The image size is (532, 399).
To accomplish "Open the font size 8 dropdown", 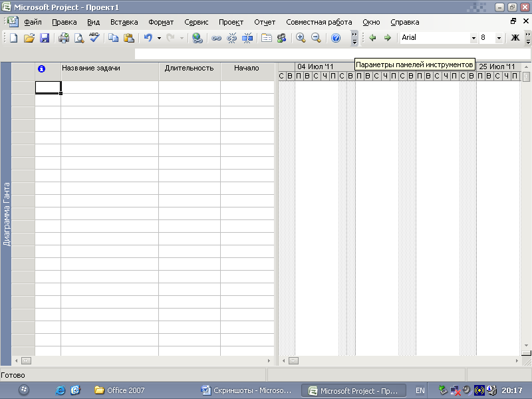I will point(499,38).
